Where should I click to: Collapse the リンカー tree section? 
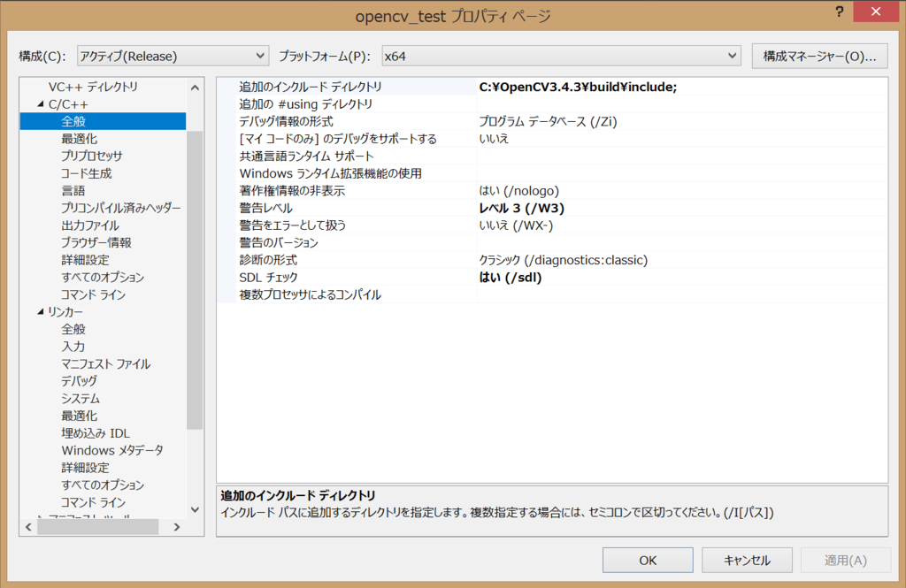tap(39, 311)
